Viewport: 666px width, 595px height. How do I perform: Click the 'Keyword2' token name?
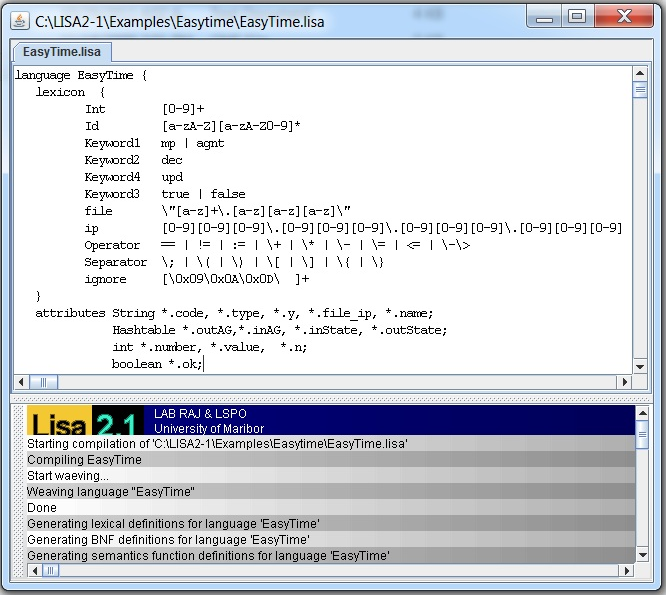pyautogui.click(x=112, y=160)
